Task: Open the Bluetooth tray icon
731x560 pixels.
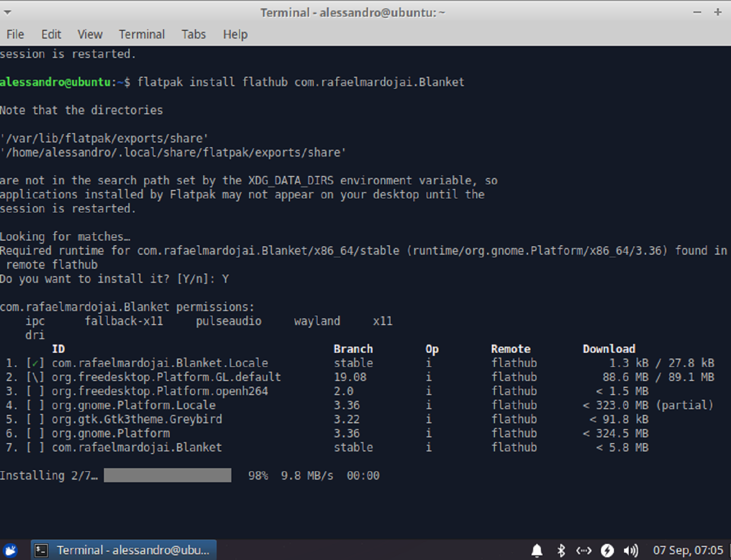Action: tap(561, 551)
